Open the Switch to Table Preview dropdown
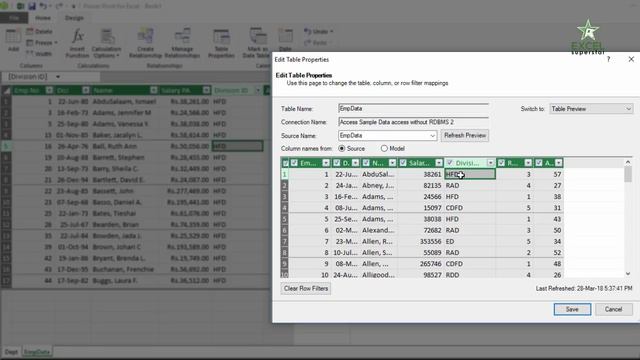Viewport: 640px width, 360px height. tap(591, 109)
